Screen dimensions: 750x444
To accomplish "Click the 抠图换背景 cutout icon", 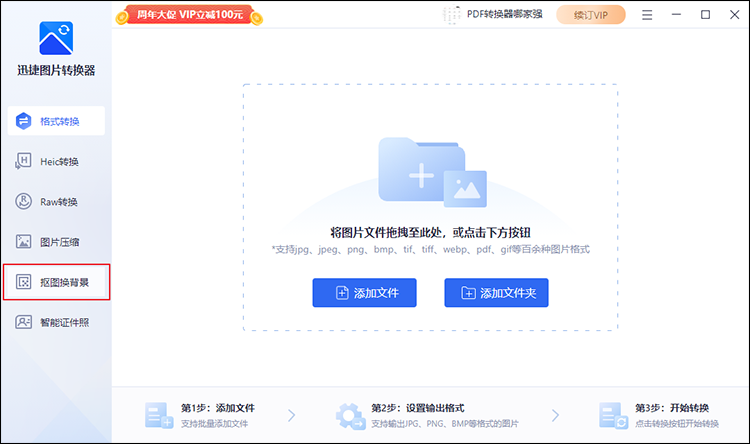I will pyautogui.click(x=24, y=283).
